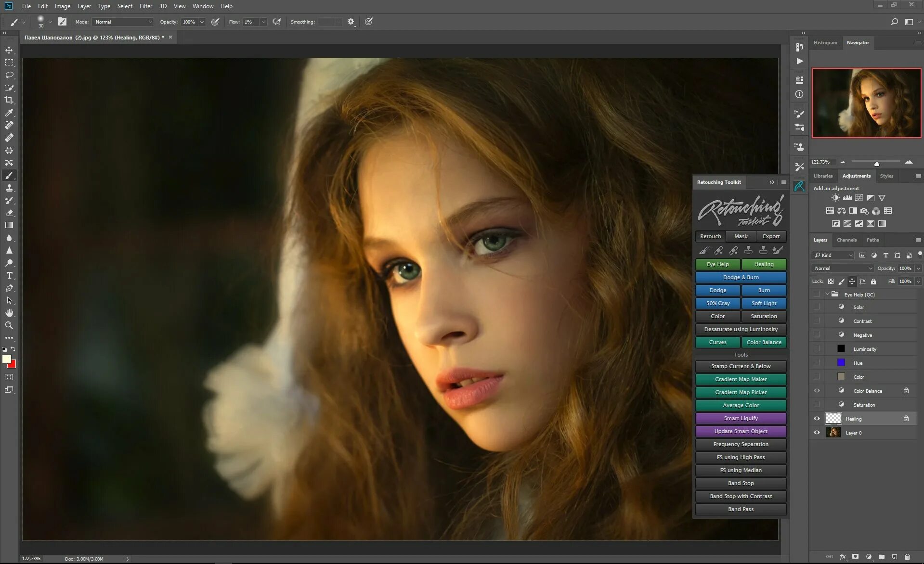Select the Eraser tool

coord(9,213)
